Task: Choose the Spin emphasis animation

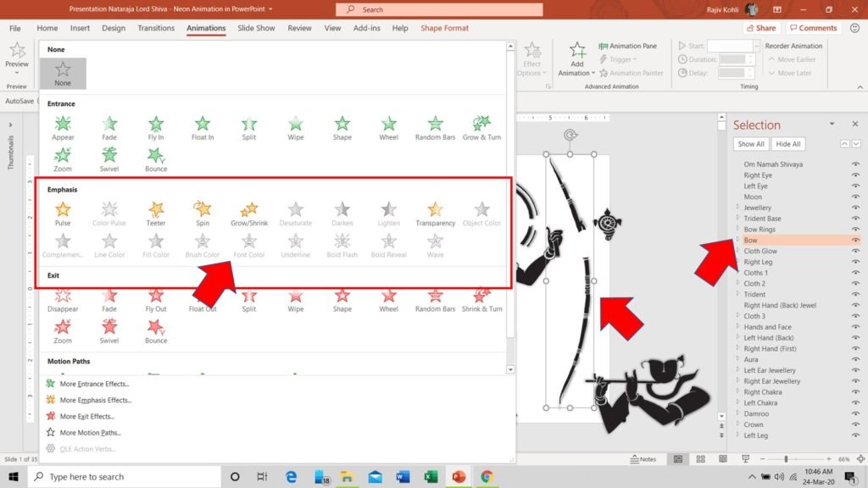Action: (x=202, y=213)
